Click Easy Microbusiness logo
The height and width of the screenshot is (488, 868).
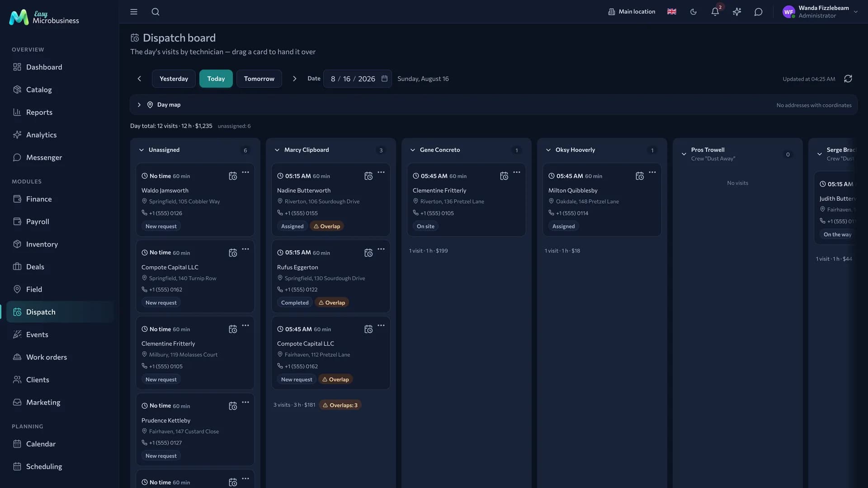(x=44, y=17)
